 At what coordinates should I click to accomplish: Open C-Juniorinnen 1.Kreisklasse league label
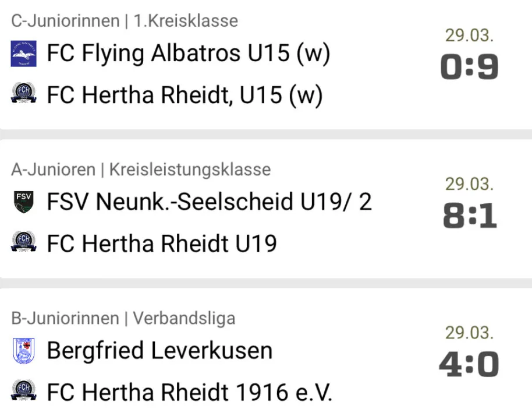[x=125, y=21]
